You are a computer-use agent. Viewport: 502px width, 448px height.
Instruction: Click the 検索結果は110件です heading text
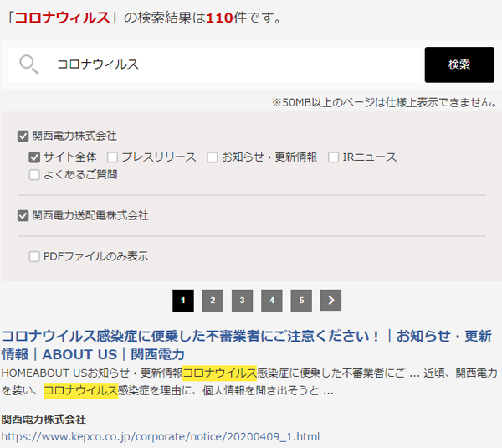tap(144, 18)
